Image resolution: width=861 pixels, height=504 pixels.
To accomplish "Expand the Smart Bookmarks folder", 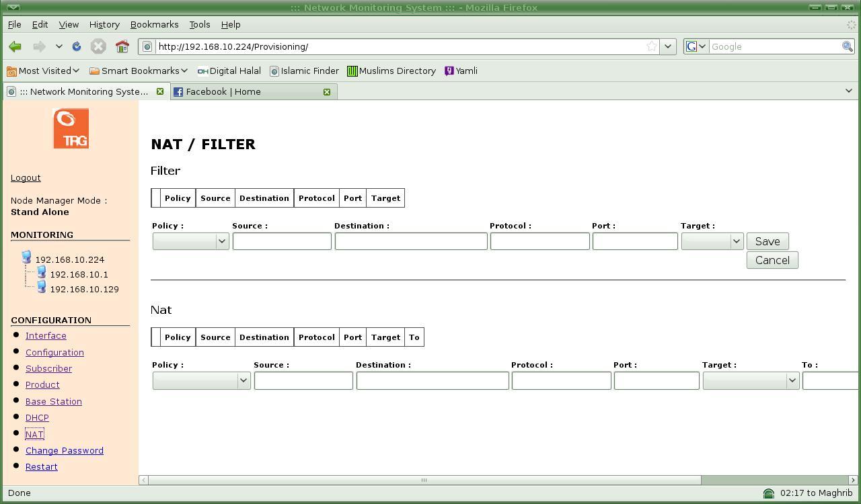I will tap(139, 71).
